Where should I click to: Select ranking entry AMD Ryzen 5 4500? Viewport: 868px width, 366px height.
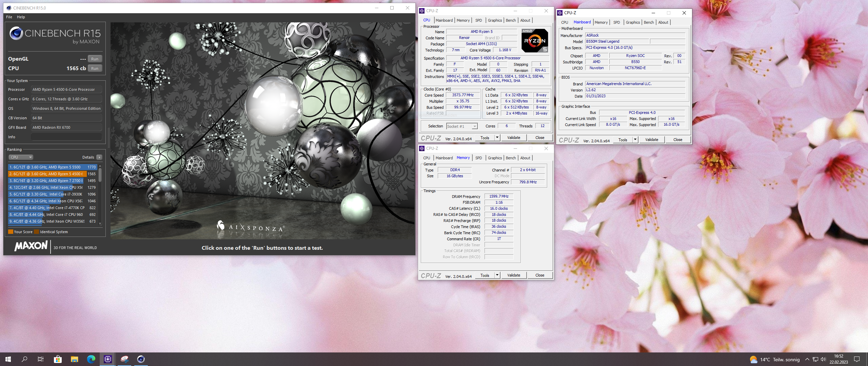coord(53,174)
